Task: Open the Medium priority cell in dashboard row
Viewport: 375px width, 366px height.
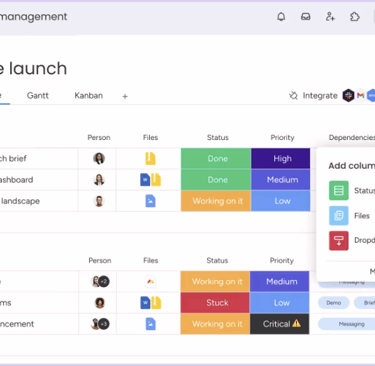Action: (x=281, y=180)
